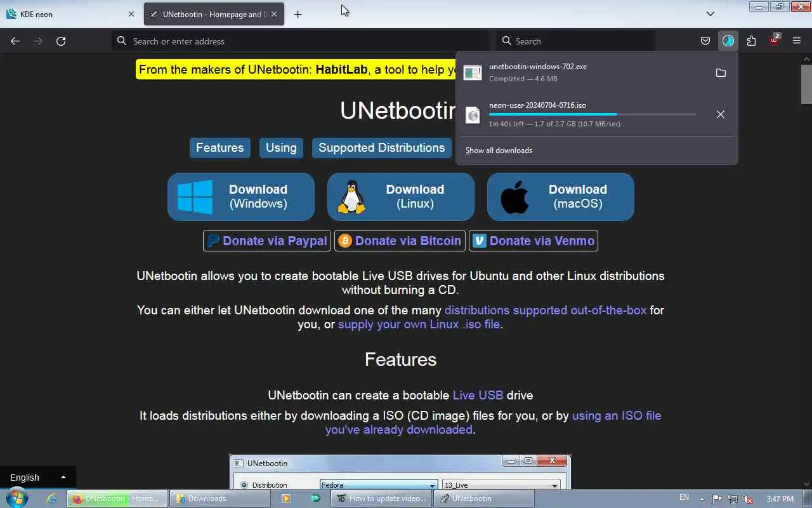
Task: Close the UNetbootin browser tab
Action: coord(274,14)
